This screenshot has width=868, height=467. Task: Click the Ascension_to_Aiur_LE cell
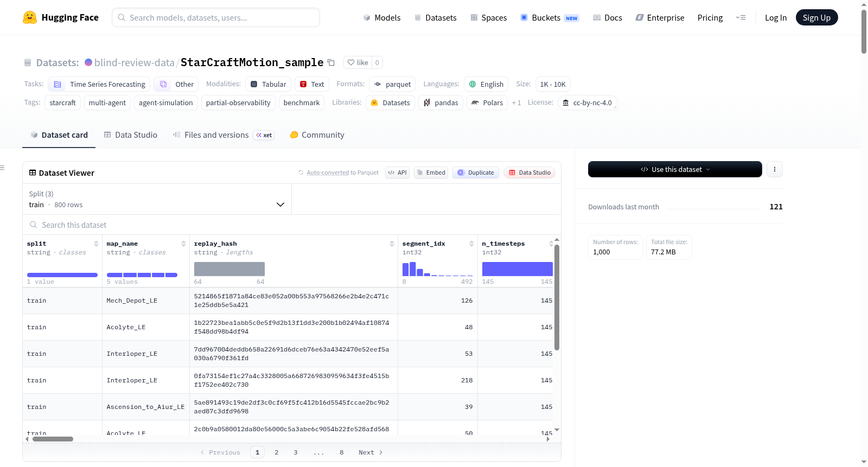point(145,407)
